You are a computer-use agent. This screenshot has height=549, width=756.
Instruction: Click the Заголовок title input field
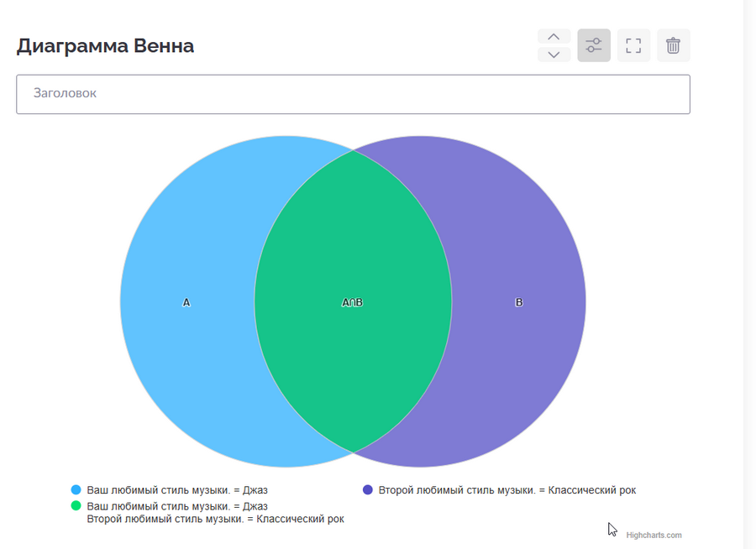pos(353,94)
